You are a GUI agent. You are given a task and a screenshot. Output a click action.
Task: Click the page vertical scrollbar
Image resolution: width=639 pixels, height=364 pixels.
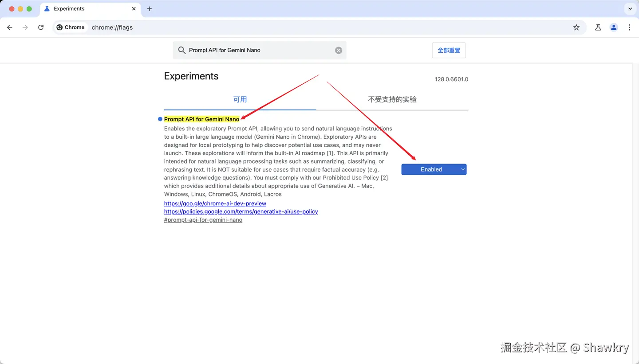tap(635, 213)
